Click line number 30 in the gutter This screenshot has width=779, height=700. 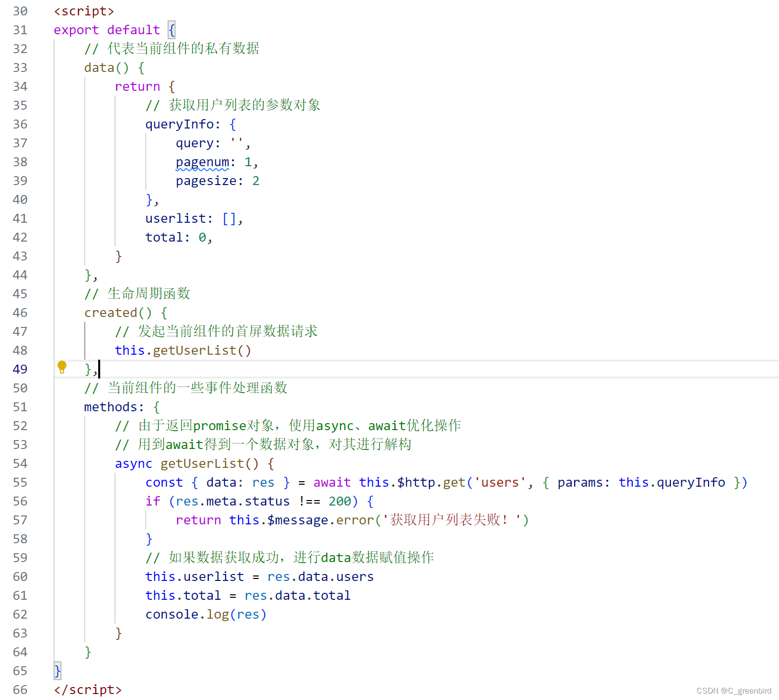click(x=20, y=11)
